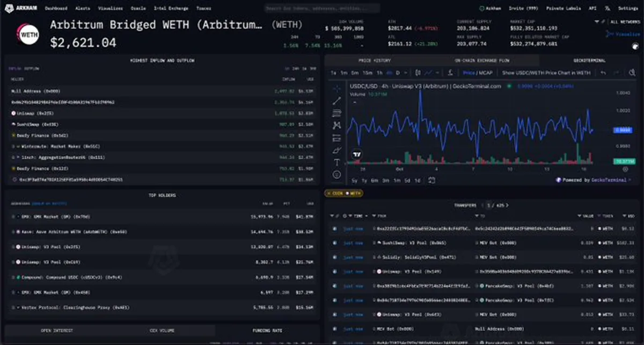The width and height of the screenshot is (644, 345).
Task: Open Settings in the top bar
Action: (x=628, y=9)
